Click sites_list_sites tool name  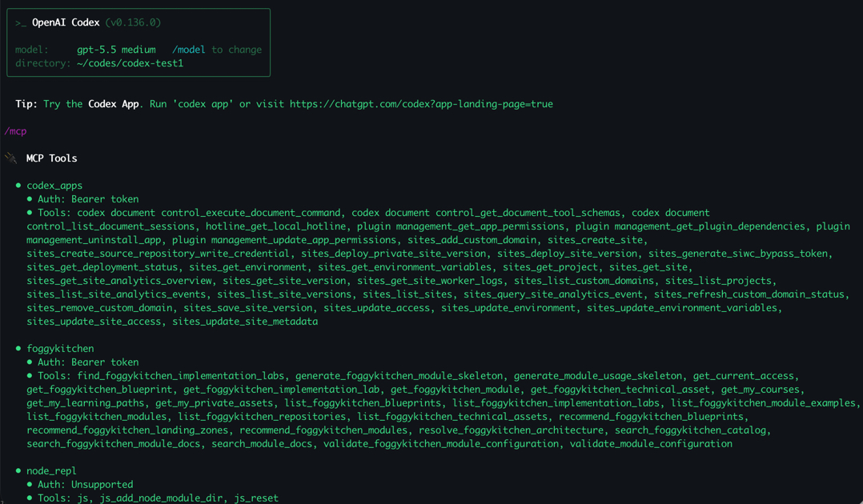coord(407,294)
